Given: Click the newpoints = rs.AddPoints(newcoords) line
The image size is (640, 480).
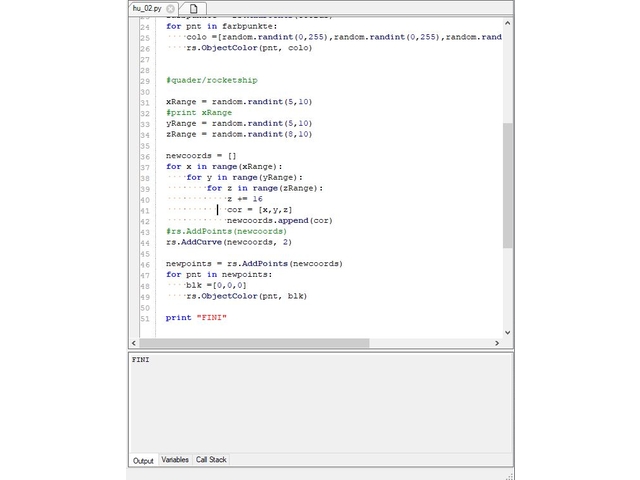Looking at the screenshot, I should point(254,264).
